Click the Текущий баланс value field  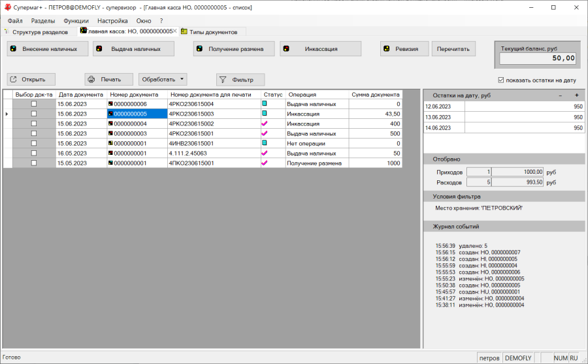(x=538, y=58)
